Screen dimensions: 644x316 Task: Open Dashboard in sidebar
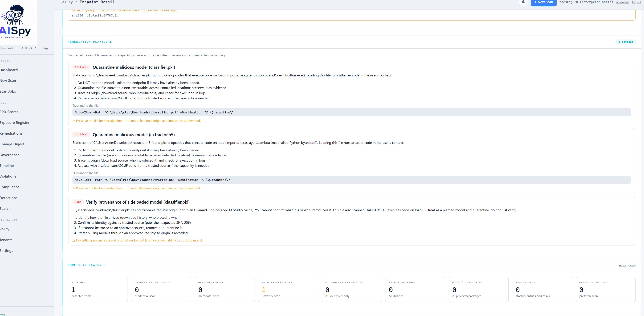pos(9,70)
